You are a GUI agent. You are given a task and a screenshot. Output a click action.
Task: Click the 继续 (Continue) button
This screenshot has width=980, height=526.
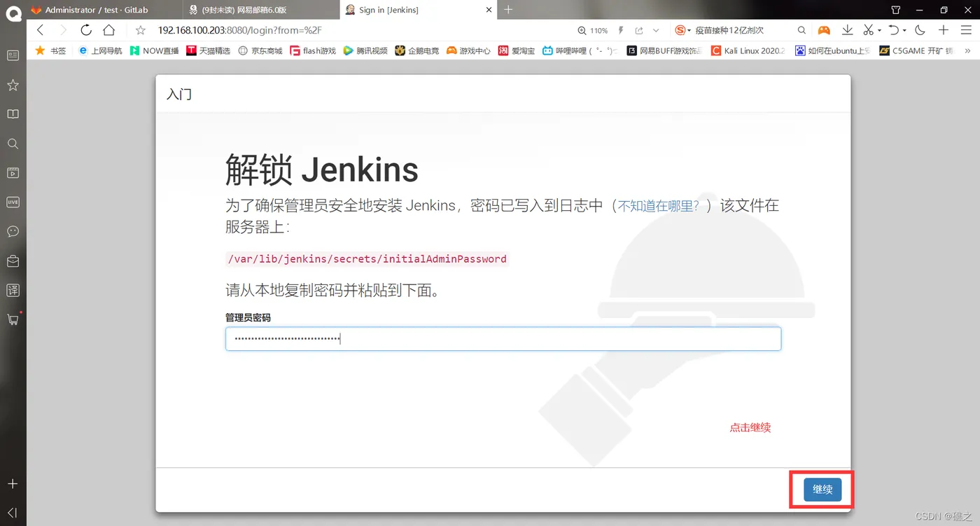(x=822, y=490)
